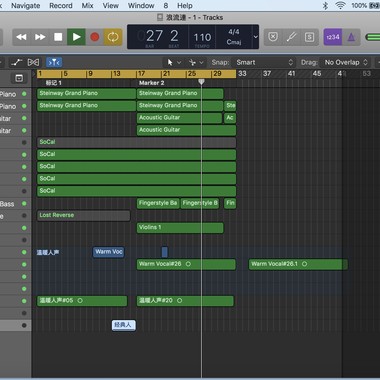Screen dimensions: 380x380
Task: Click the automation curve icon in tracks toolbar
Action: coord(16,62)
